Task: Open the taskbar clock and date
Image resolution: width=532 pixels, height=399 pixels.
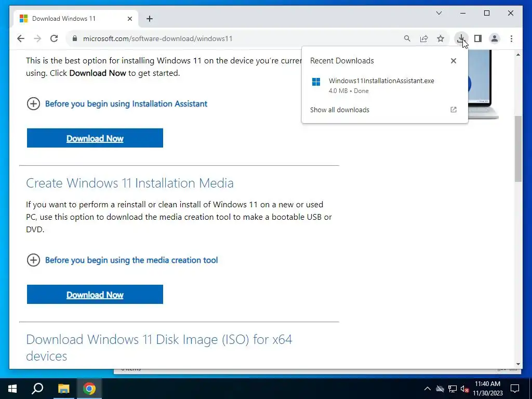Action: tap(488, 389)
